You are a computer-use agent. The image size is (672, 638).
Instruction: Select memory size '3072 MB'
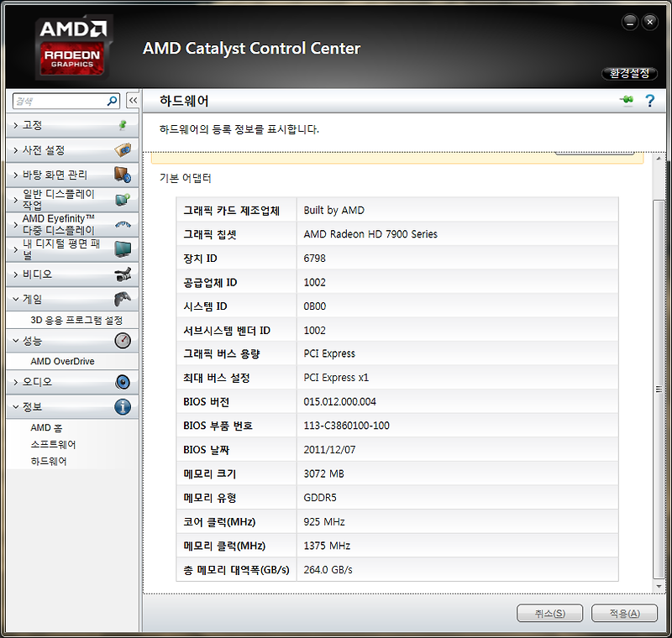coord(323,473)
